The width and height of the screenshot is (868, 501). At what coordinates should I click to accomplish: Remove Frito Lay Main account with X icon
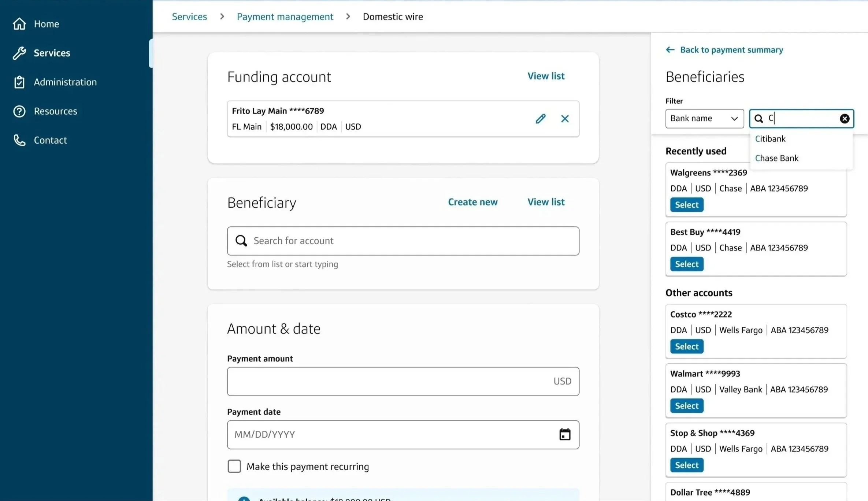pyautogui.click(x=565, y=119)
